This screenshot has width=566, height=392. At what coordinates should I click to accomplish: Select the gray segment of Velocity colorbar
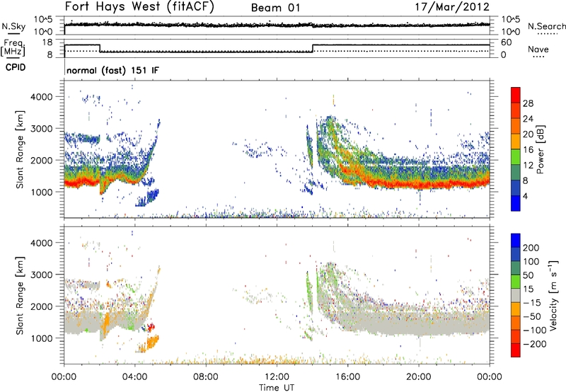click(516, 295)
